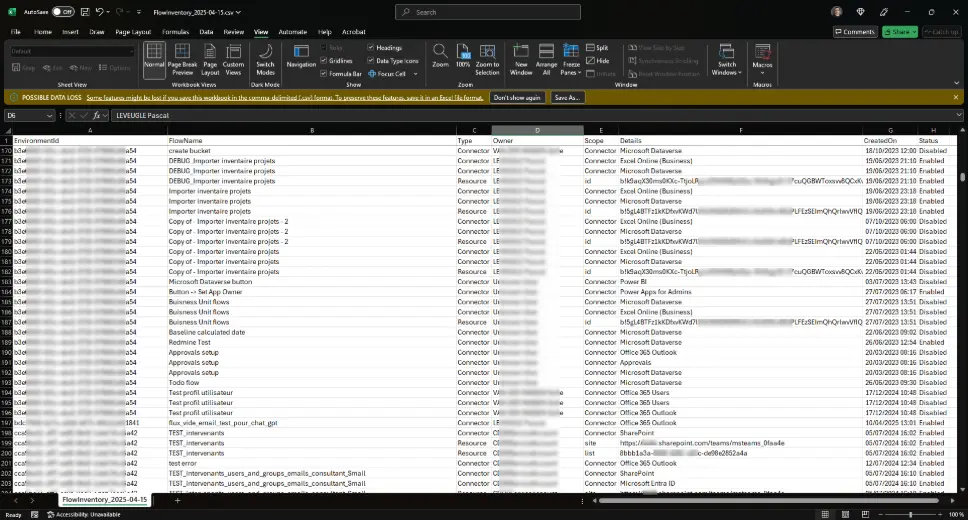The width and height of the screenshot is (968, 520).
Task: Click the Focus Cell icon
Action: coord(372,73)
